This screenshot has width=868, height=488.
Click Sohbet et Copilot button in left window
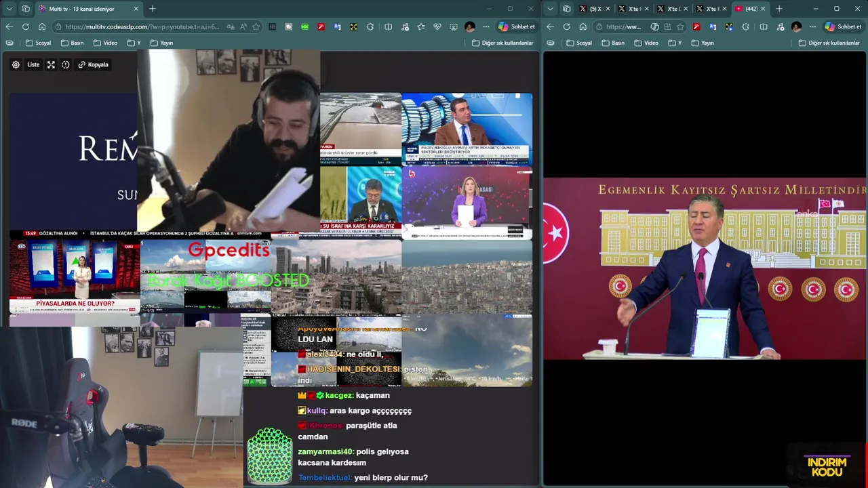517,26
